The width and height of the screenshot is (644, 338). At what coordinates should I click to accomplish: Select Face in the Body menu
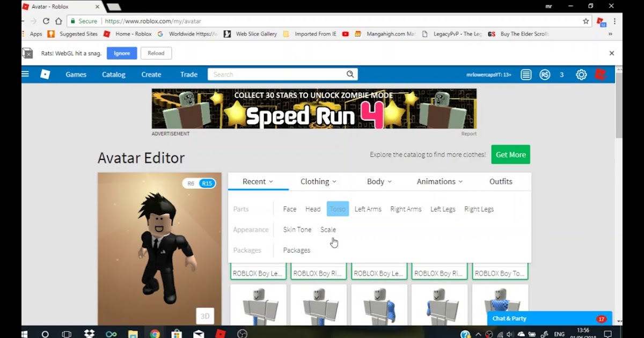pos(290,209)
